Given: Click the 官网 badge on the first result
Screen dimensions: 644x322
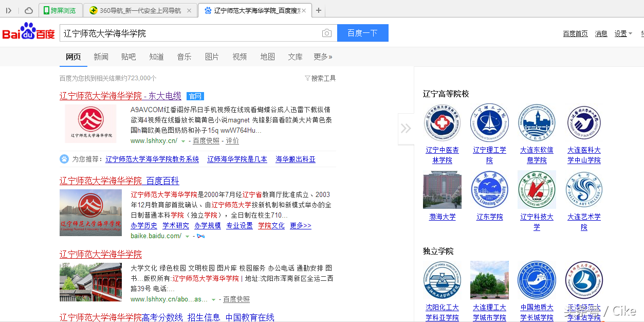Looking at the screenshot, I should click(x=195, y=96).
